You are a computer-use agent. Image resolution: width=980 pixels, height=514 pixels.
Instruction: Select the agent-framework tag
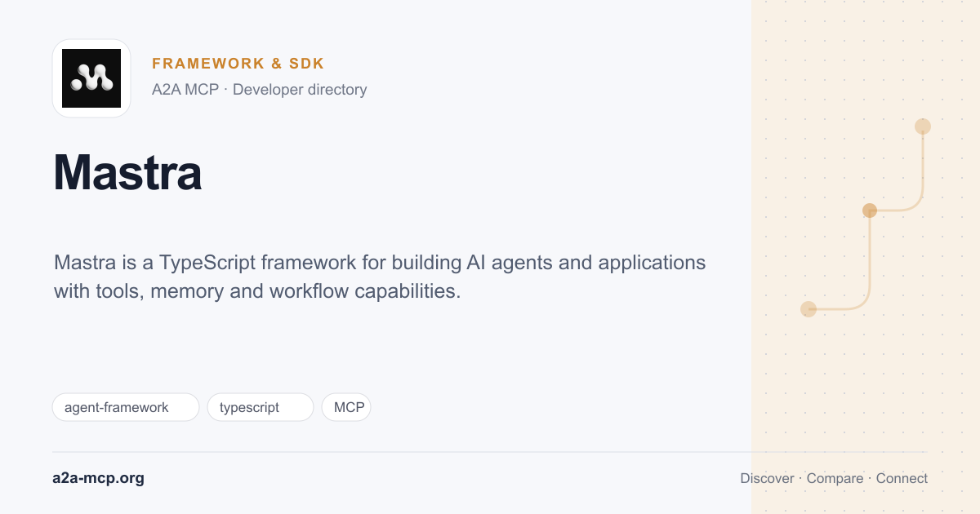(126, 407)
